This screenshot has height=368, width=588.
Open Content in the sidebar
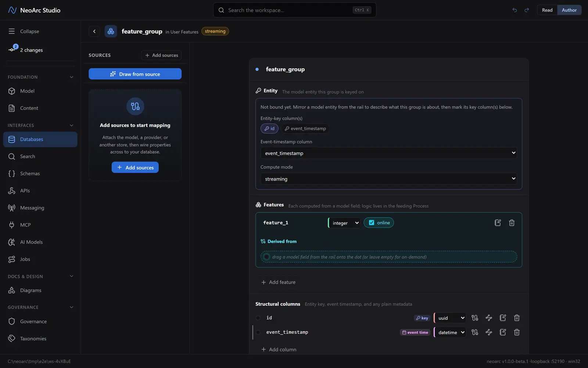[x=40, y=108]
